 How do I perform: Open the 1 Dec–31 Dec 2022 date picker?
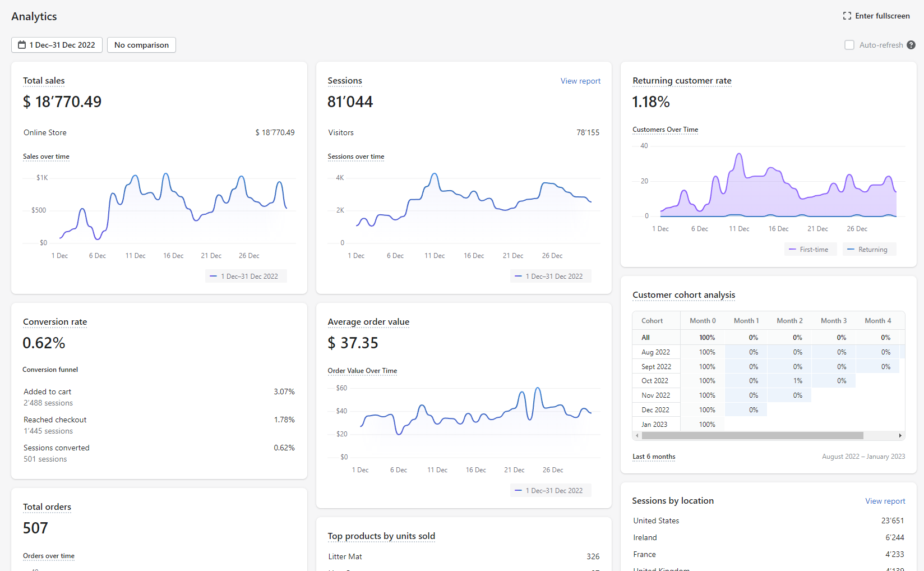pos(57,45)
